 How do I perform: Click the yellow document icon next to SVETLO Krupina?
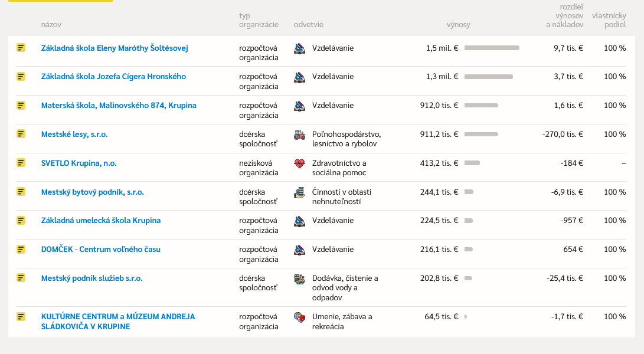point(21,163)
